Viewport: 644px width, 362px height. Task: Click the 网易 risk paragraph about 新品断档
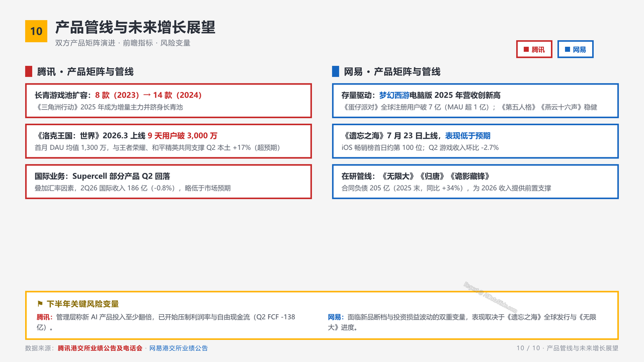(462, 322)
